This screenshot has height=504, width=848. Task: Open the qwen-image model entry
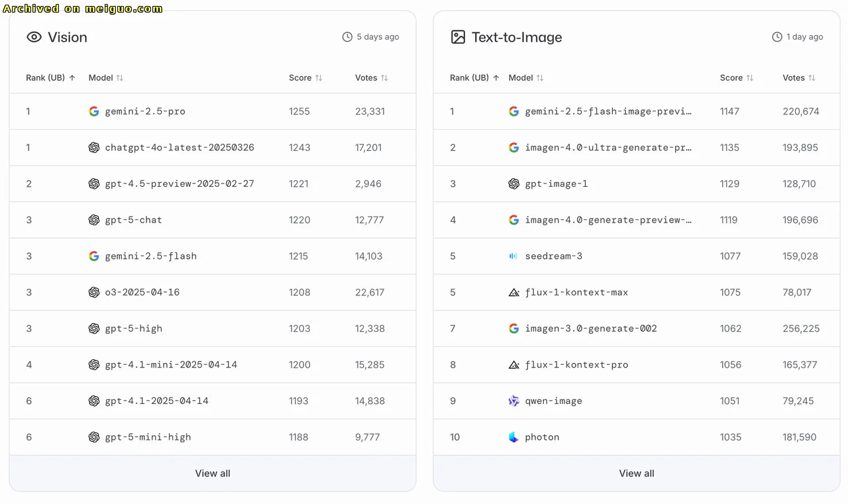pos(554,401)
